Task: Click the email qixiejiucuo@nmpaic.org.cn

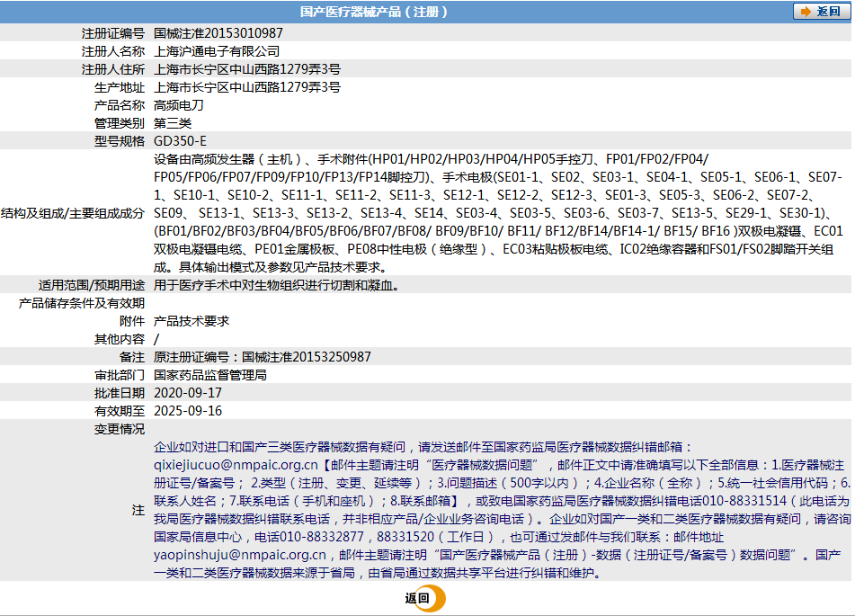Action: pyautogui.click(x=236, y=465)
